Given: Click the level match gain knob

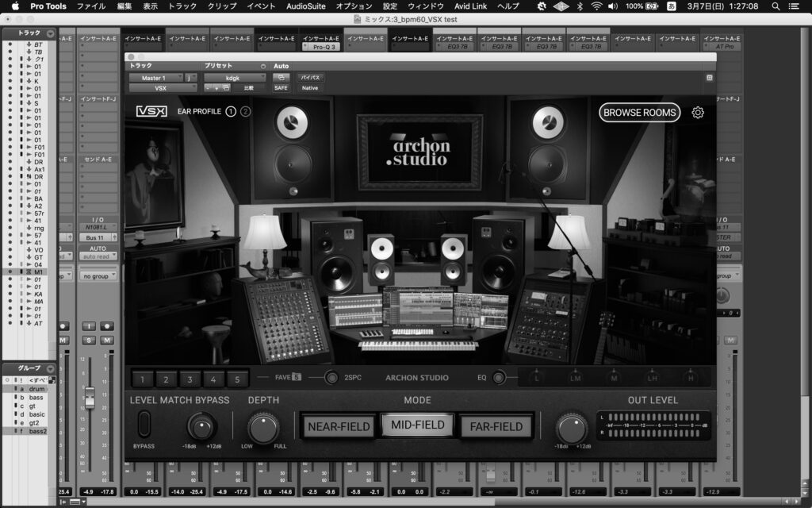Looking at the screenshot, I should [201, 427].
